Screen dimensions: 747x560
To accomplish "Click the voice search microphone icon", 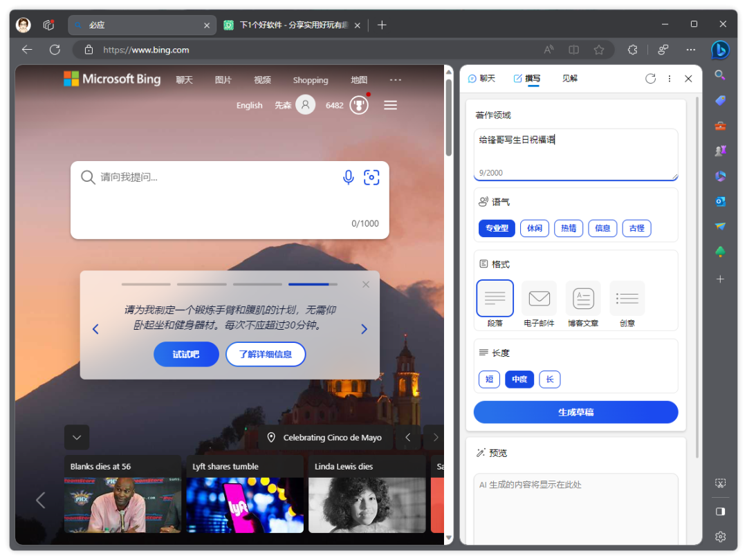I will [348, 177].
